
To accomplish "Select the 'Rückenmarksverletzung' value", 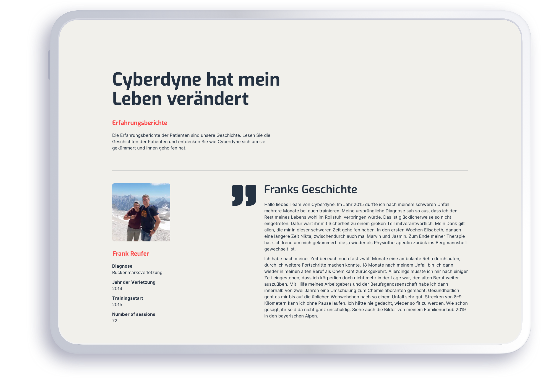I will [137, 272].
